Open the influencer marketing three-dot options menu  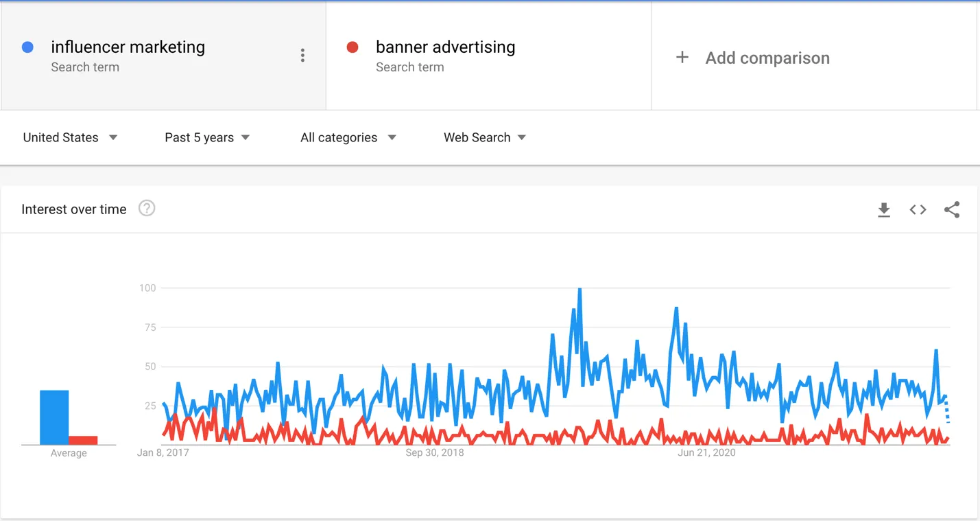pyautogui.click(x=302, y=56)
